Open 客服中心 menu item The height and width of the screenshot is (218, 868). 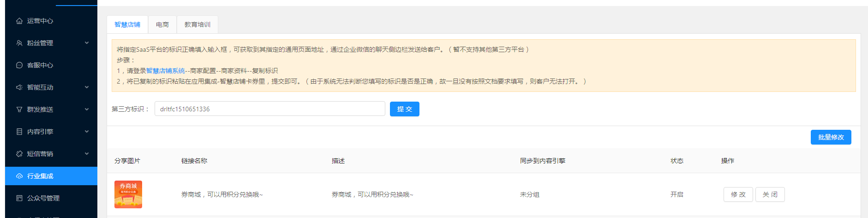click(x=51, y=65)
